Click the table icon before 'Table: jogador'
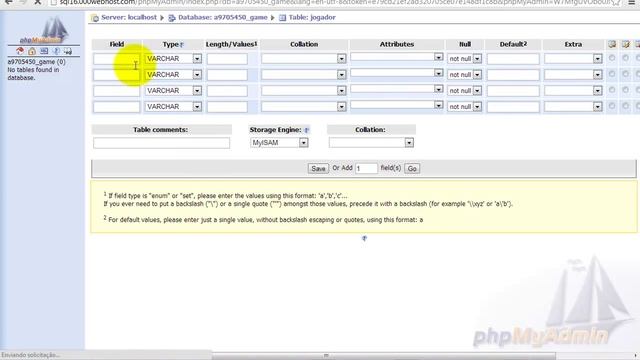 tap(282, 18)
